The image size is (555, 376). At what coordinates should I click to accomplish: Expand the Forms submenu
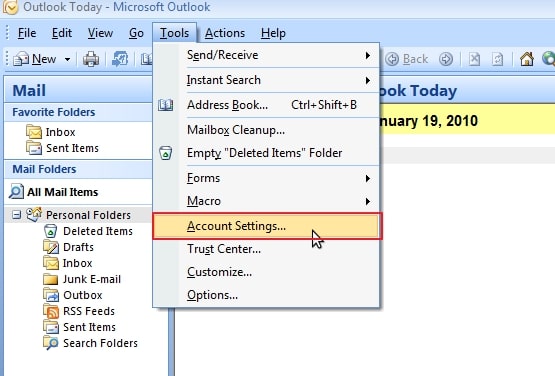coord(266,178)
